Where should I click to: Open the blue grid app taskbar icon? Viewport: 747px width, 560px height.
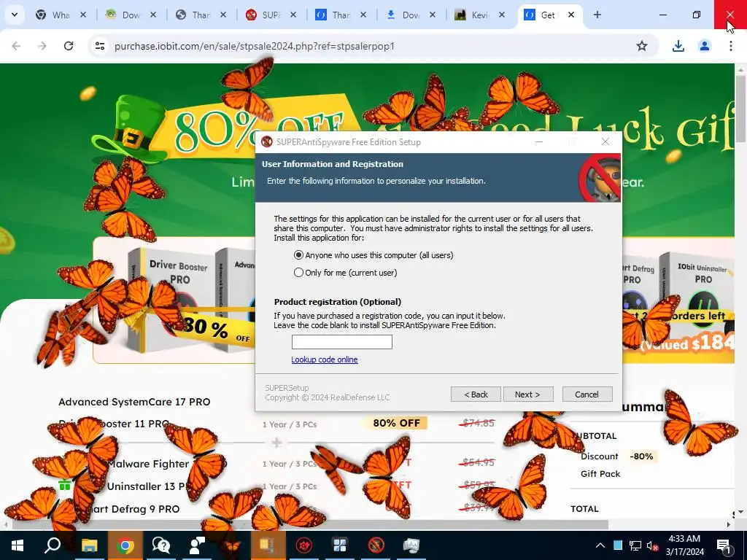click(x=340, y=545)
